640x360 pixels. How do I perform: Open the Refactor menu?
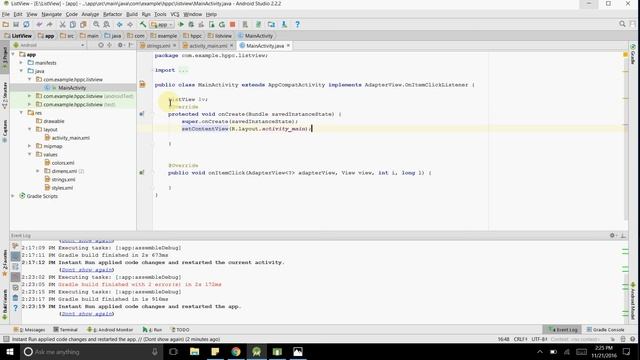tap(112, 14)
